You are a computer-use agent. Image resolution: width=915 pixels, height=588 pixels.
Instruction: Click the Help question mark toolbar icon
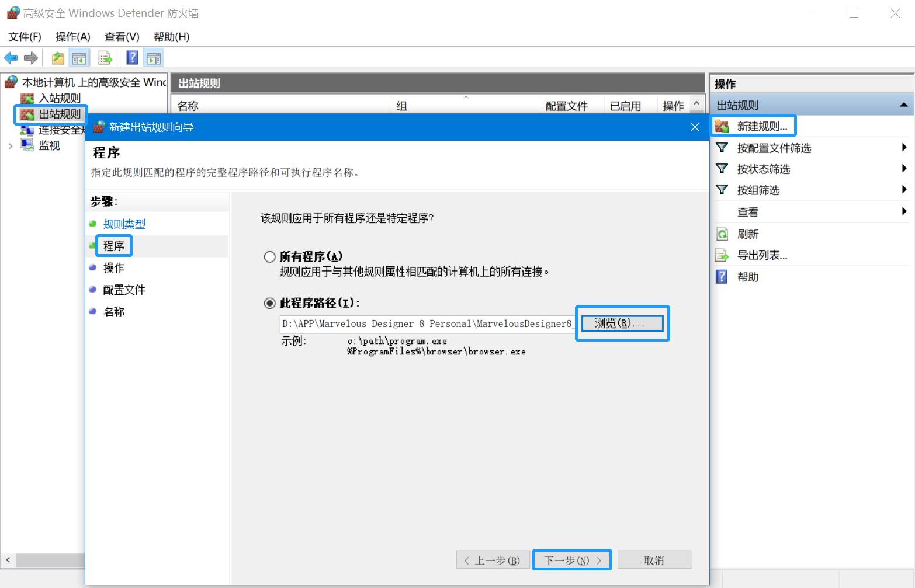coord(133,58)
